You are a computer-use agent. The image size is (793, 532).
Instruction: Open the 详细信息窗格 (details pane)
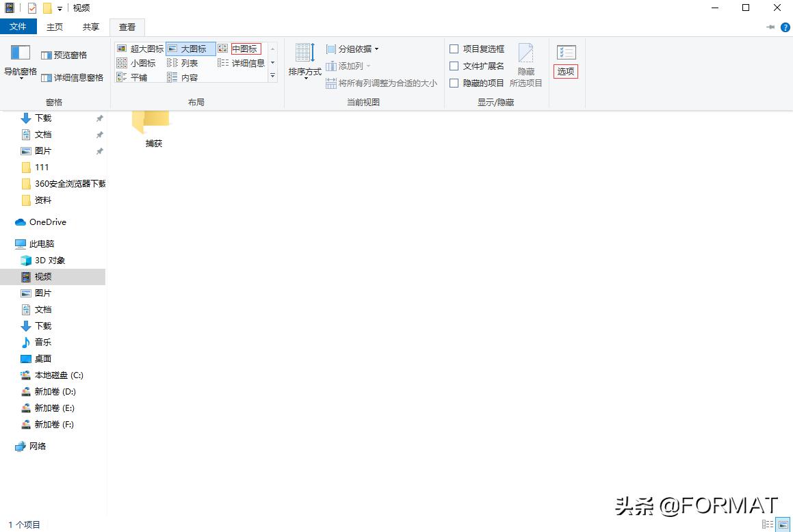pos(70,77)
